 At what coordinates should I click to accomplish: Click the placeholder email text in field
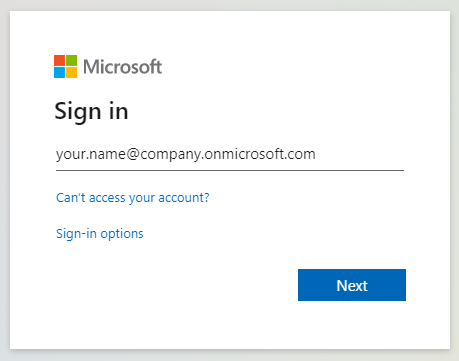pyautogui.click(x=186, y=154)
